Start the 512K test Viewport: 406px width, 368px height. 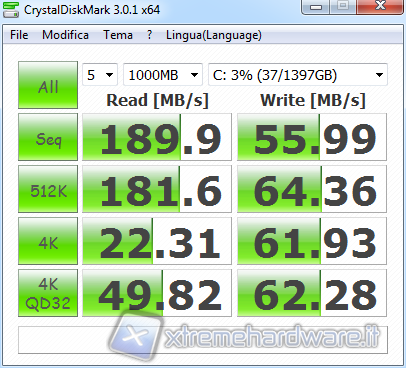click(x=48, y=189)
